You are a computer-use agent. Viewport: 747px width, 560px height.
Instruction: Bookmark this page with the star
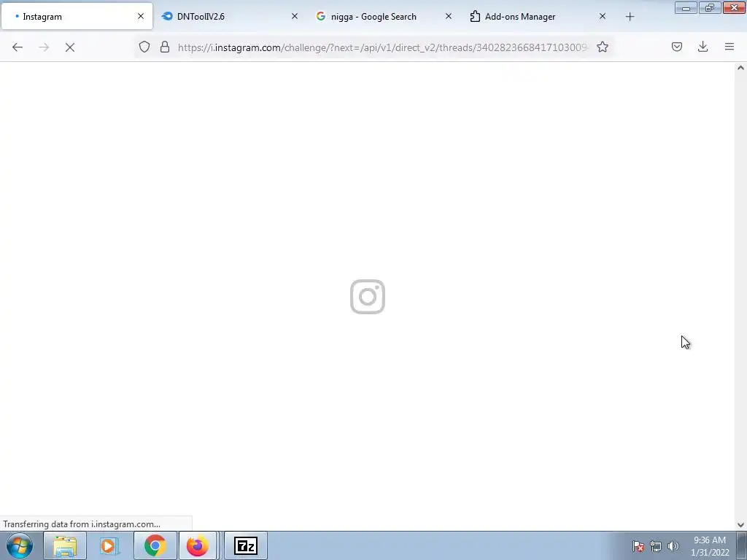tap(602, 47)
